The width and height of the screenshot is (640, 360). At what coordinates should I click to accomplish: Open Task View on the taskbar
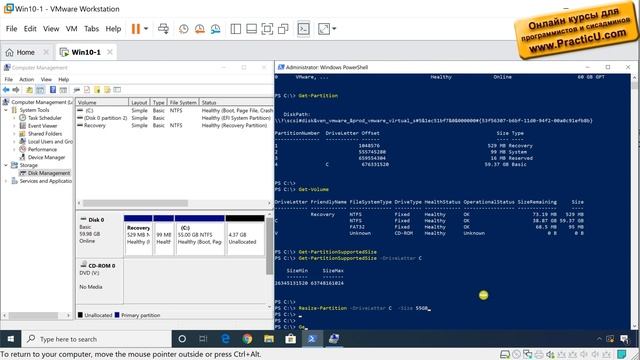[x=203, y=339]
